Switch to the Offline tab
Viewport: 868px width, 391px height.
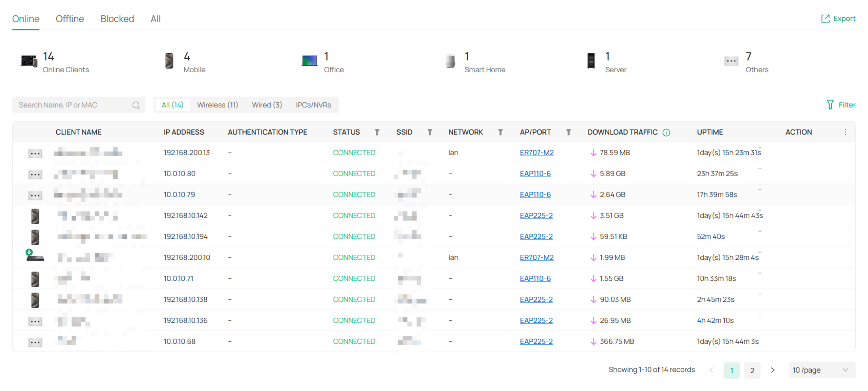coord(70,19)
